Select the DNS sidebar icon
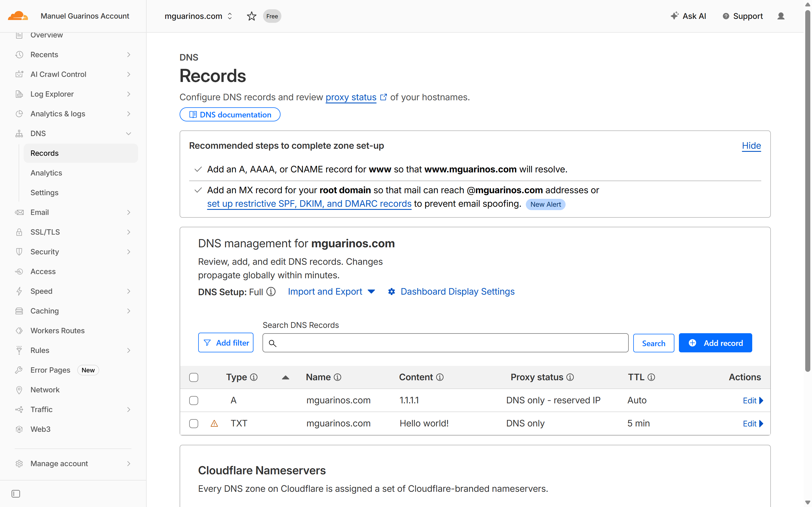Viewport: 812px width, 507px height. click(19, 133)
